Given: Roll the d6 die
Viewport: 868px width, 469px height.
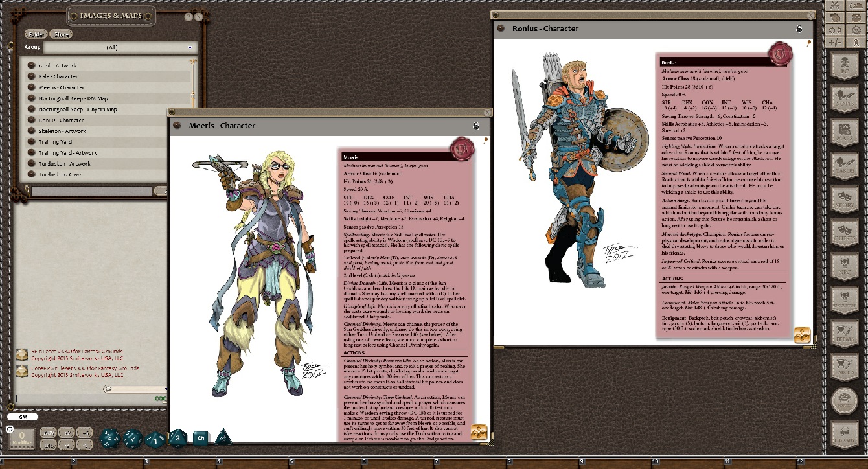Looking at the screenshot, I should [200, 438].
